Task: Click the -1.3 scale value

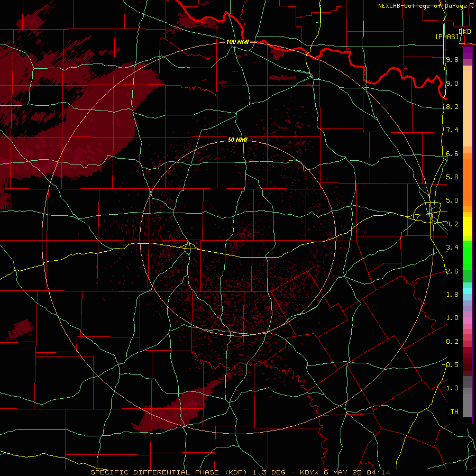Action: (x=450, y=388)
